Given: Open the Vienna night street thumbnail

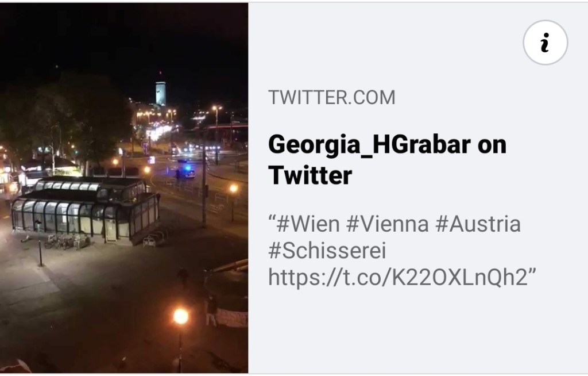Looking at the screenshot, I should coord(124,188).
